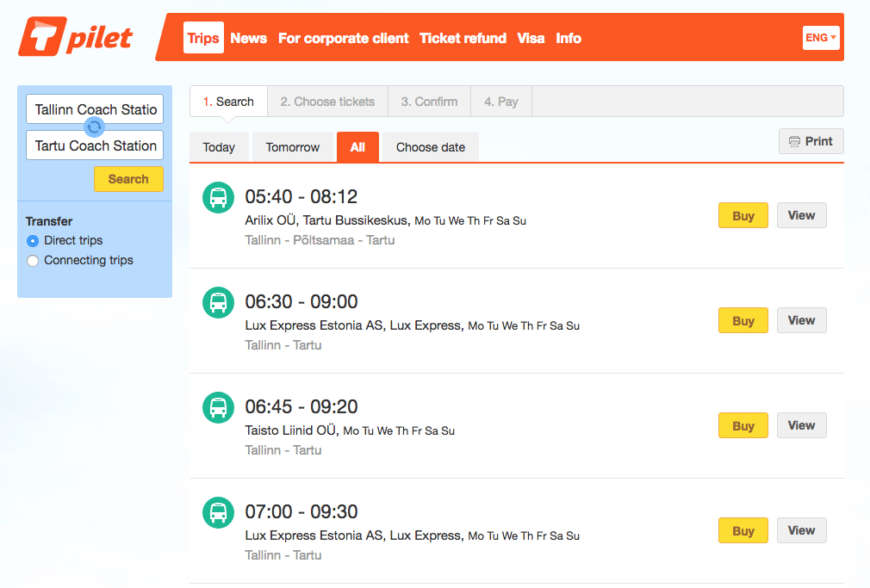Select step 4. Pay tab
This screenshot has width=870, height=588.
tap(501, 102)
